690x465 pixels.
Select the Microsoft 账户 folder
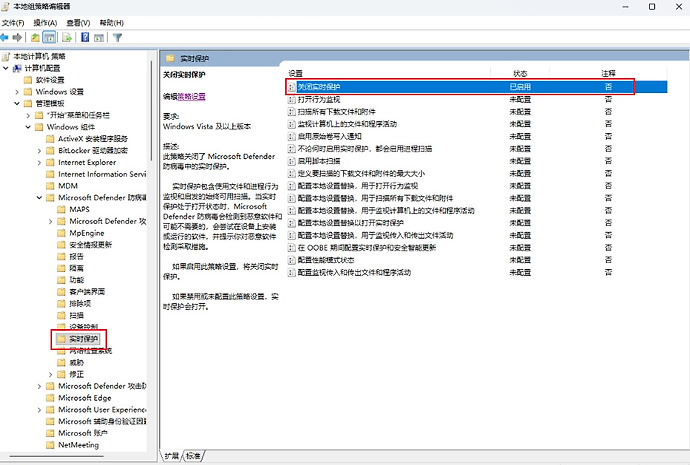[83, 433]
